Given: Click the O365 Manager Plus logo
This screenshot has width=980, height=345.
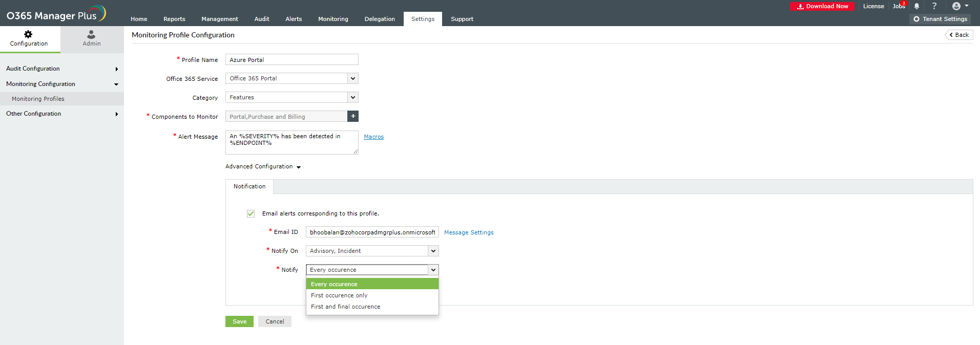Looking at the screenshot, I should coord(56,14).
